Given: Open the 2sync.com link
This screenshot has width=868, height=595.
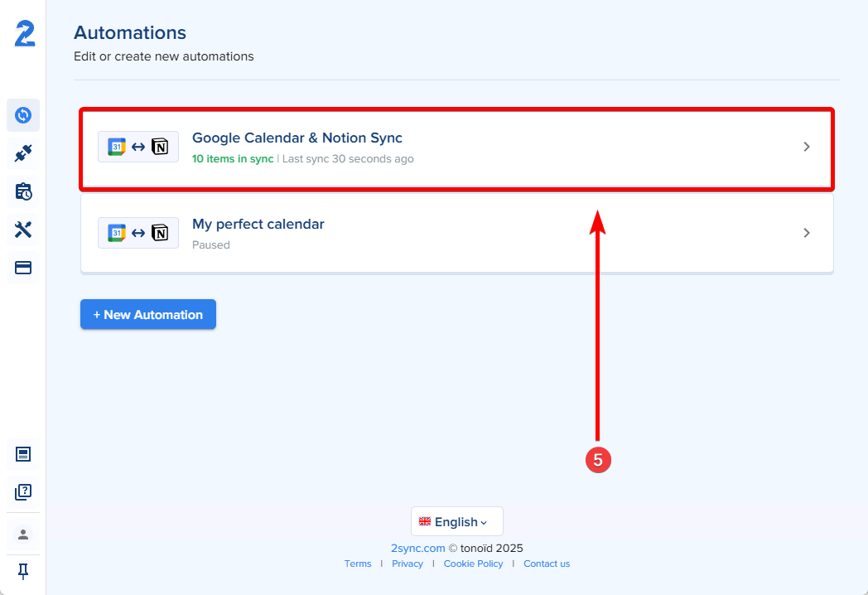Looking at the screenshot, I should pos(418,548).
